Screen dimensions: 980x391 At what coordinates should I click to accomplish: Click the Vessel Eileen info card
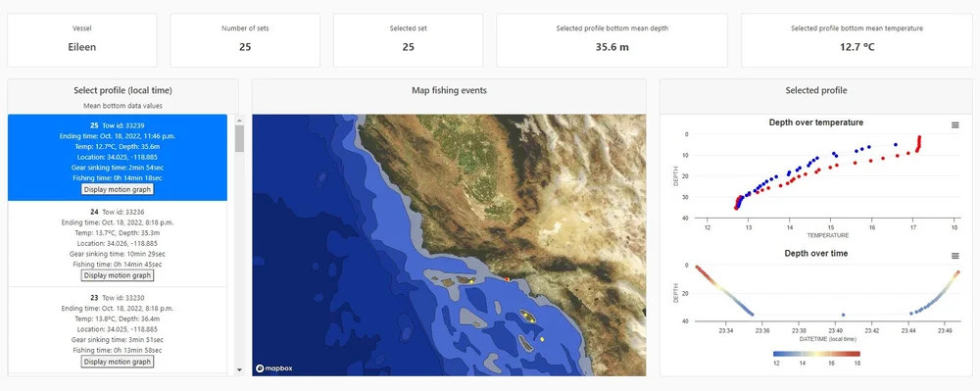[82, 40]
